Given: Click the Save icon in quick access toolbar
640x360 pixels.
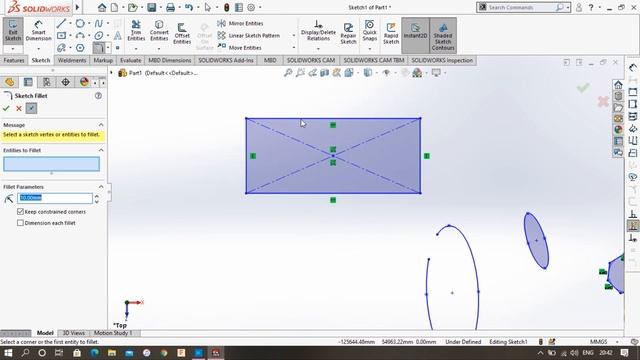Looking at the screenshot, I should (x=152, y=7).
